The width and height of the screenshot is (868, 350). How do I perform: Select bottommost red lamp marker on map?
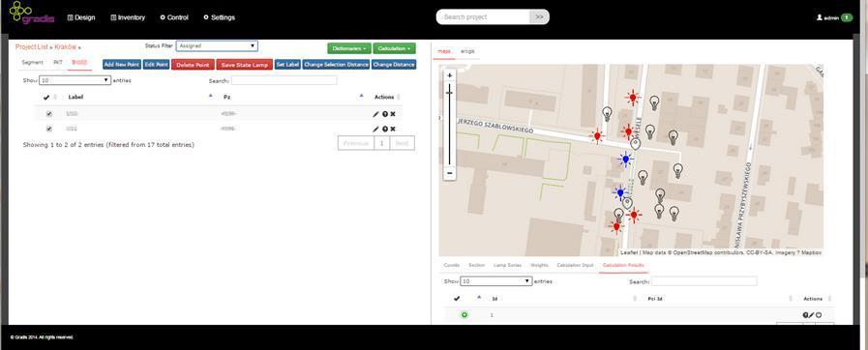coord(616,225)
